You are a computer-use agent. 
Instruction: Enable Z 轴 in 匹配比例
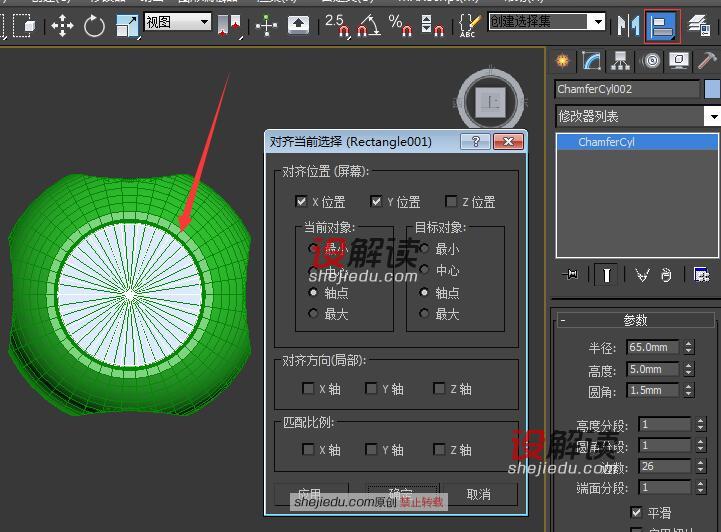point(439,449)
